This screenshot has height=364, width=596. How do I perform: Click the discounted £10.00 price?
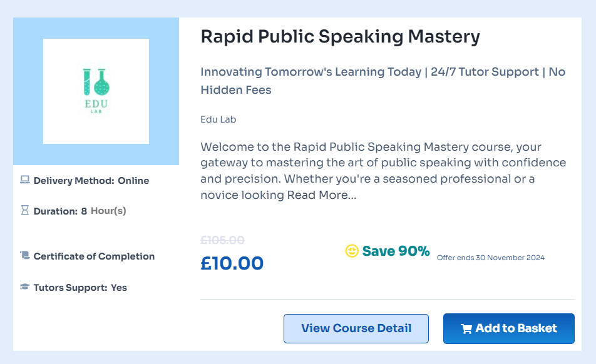coord(232,263)
